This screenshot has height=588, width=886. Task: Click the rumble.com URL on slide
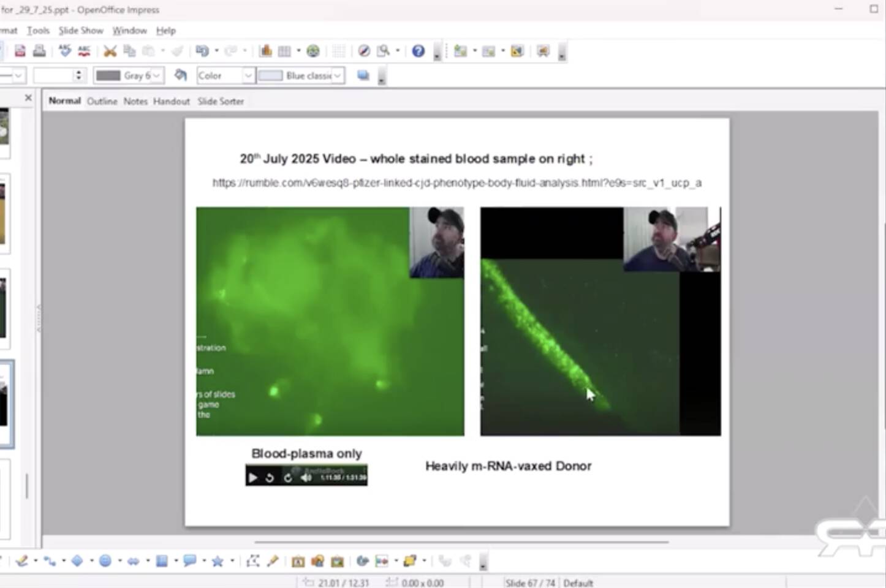[x=457, y=183]
